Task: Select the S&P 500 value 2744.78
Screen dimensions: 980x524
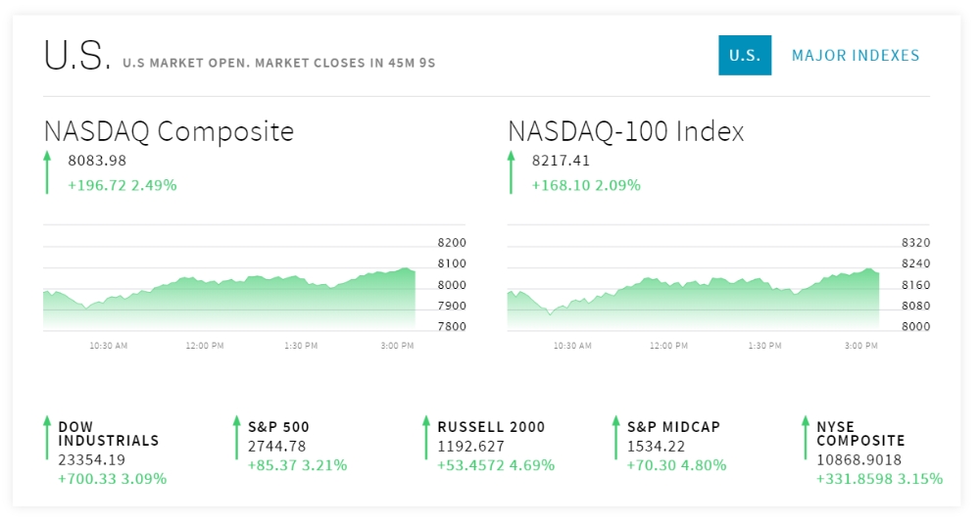Action: click(277, 447)
